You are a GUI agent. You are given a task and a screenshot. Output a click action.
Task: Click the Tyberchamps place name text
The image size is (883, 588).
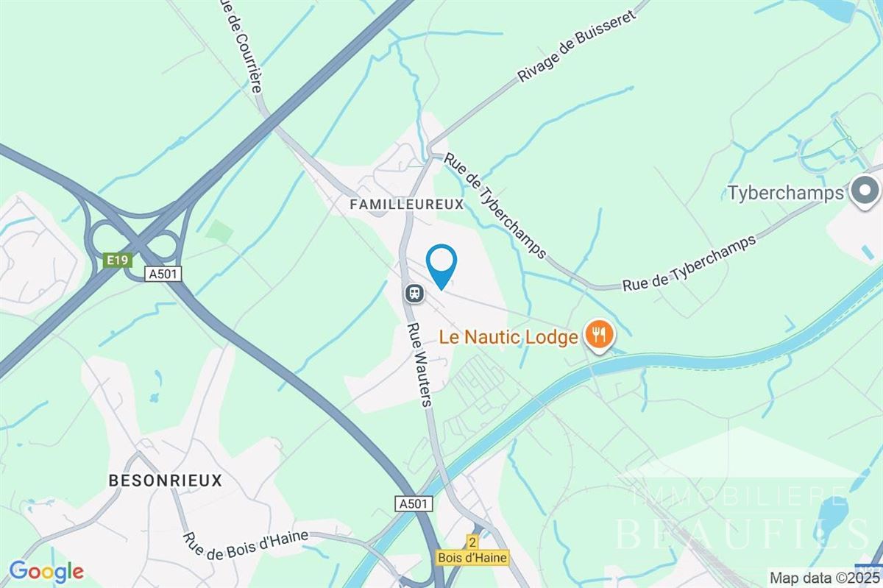pos(785,193)
